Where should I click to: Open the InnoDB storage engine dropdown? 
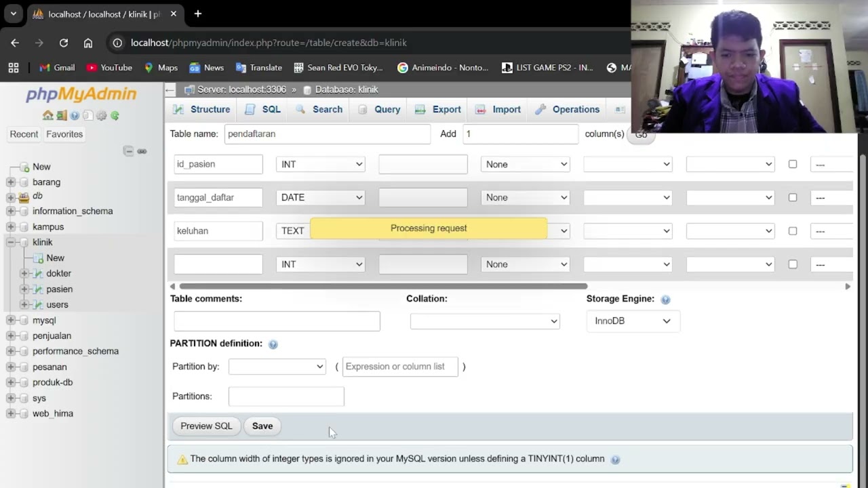click(x=633, y=321)
